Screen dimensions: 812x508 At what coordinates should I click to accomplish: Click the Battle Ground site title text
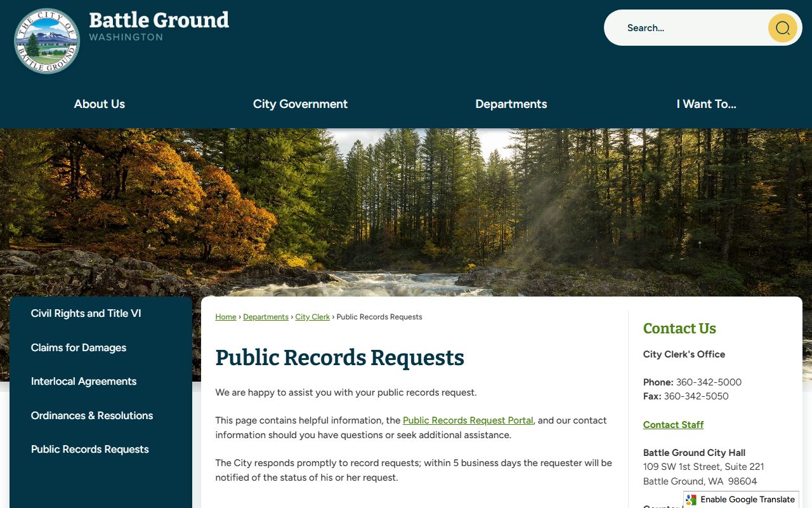tap(159, 20)
